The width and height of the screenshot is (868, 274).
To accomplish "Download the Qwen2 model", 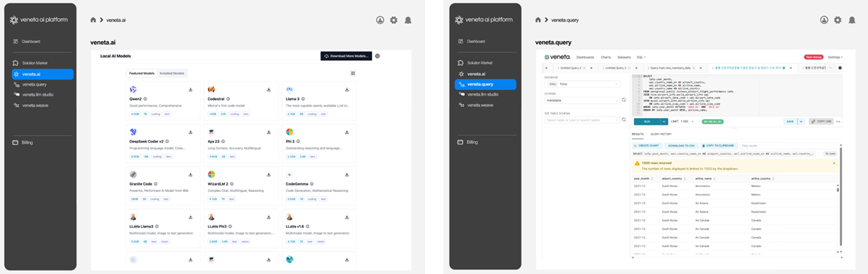I will pos(190,90).
